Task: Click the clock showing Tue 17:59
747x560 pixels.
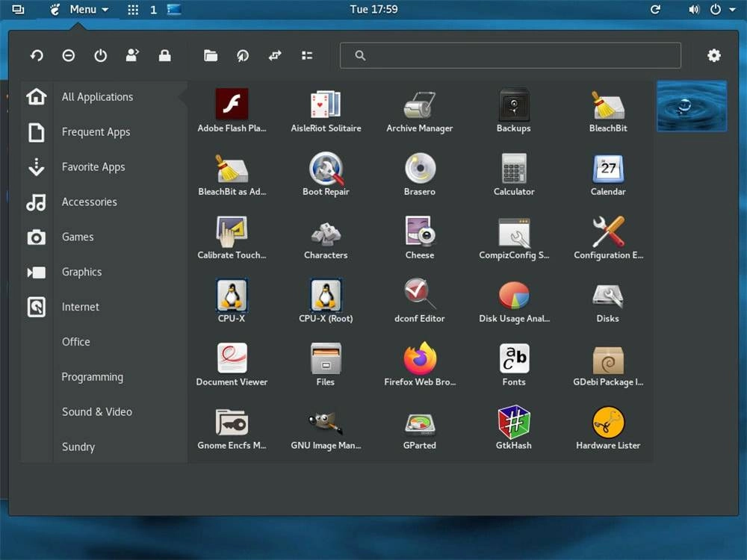Action: pos(373,10)
